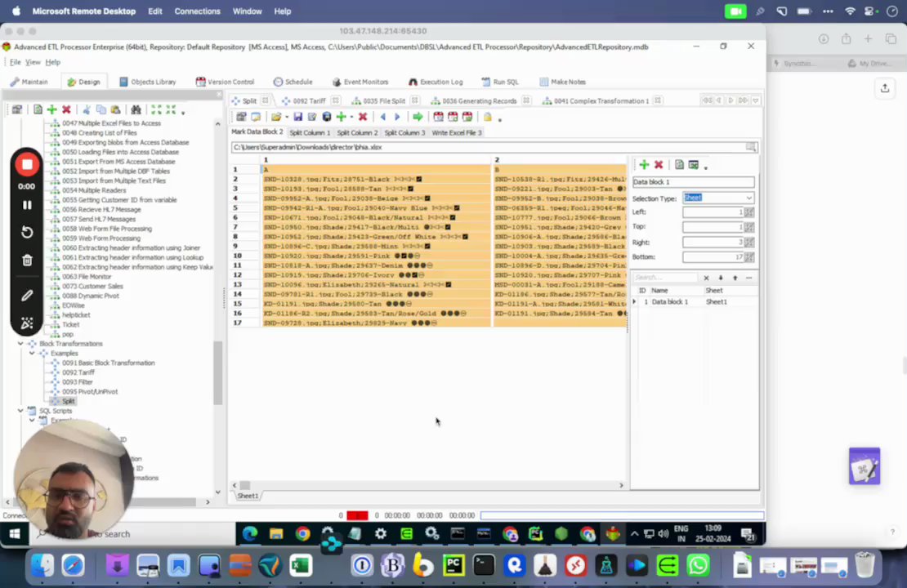Open WhatsApp from the macOS dock
The height and width of the screenshot is (588, 907).
(698, 565)
